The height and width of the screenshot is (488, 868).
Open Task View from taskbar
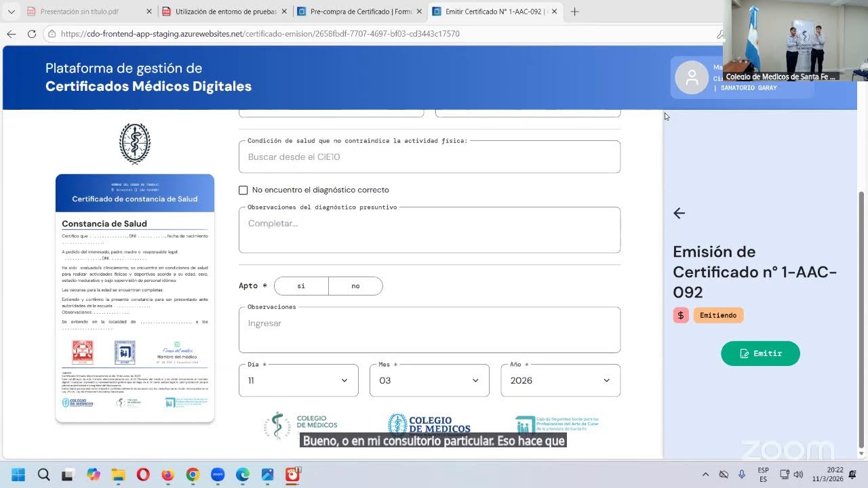[x=68, y=474]
